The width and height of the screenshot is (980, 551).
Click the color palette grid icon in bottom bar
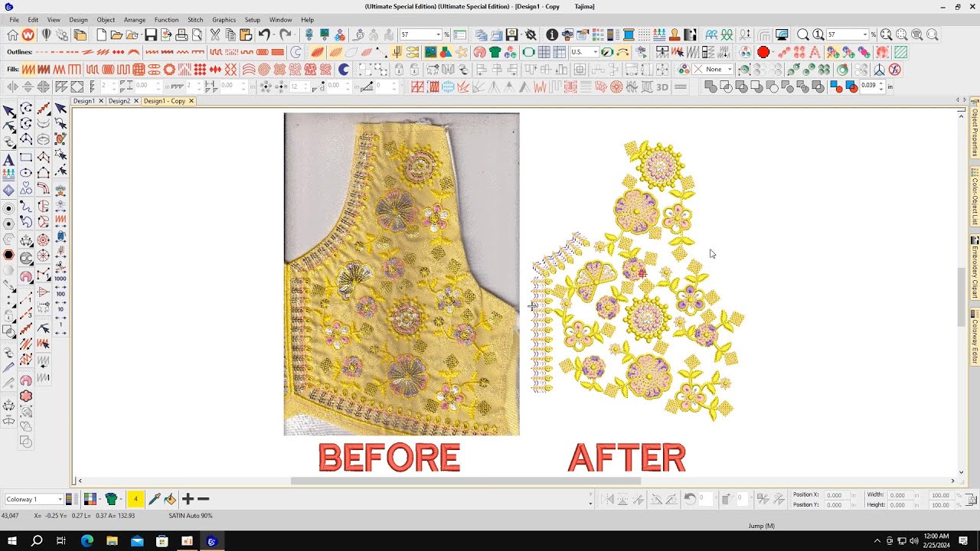click(90, 499)
